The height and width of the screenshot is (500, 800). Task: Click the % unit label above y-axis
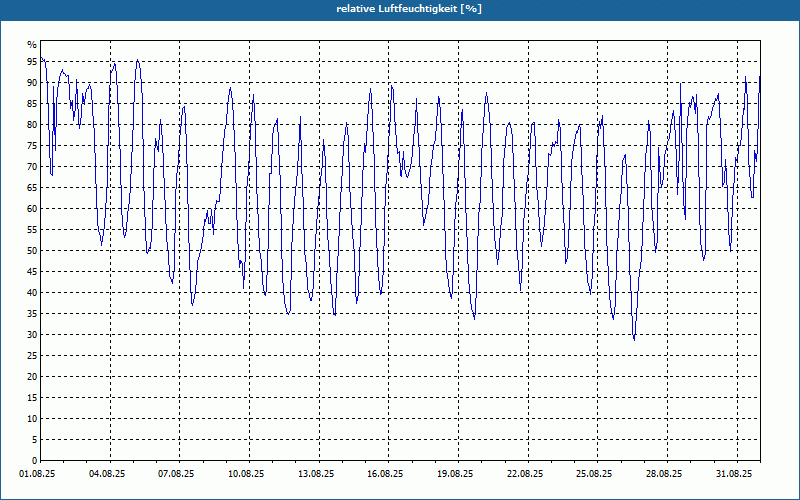point(32,45)
